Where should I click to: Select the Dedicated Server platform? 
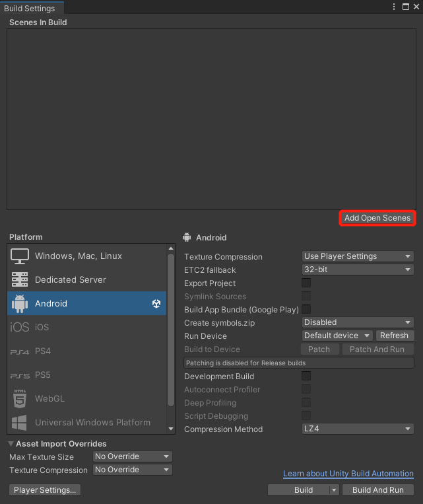tap(86, 279)
